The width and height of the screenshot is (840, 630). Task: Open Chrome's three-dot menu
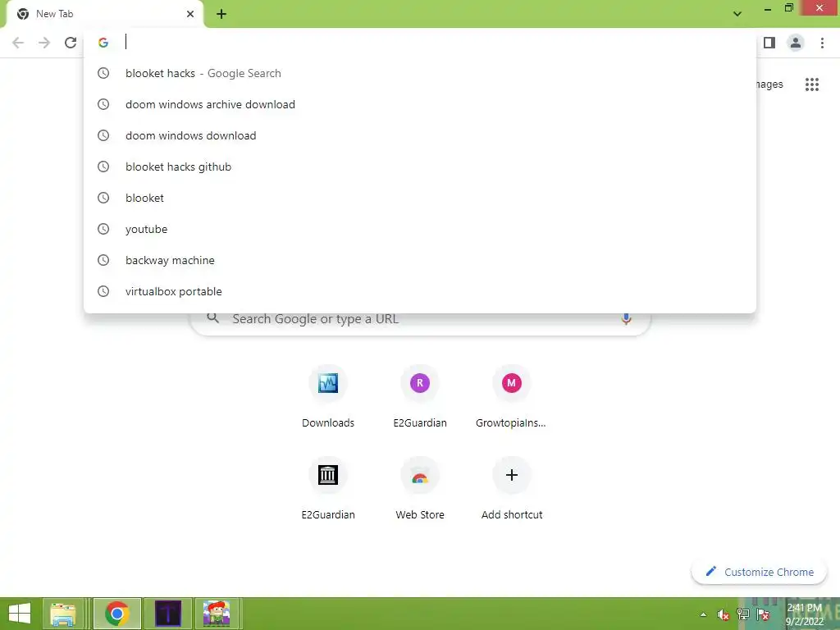click(822, 43)
